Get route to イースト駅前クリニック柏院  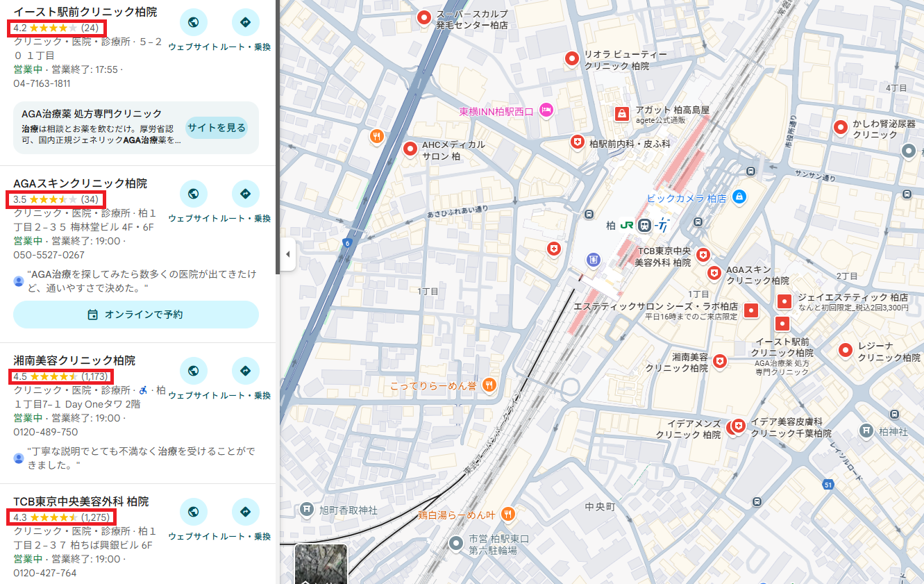pyautogui.click(x=245, y=22)
